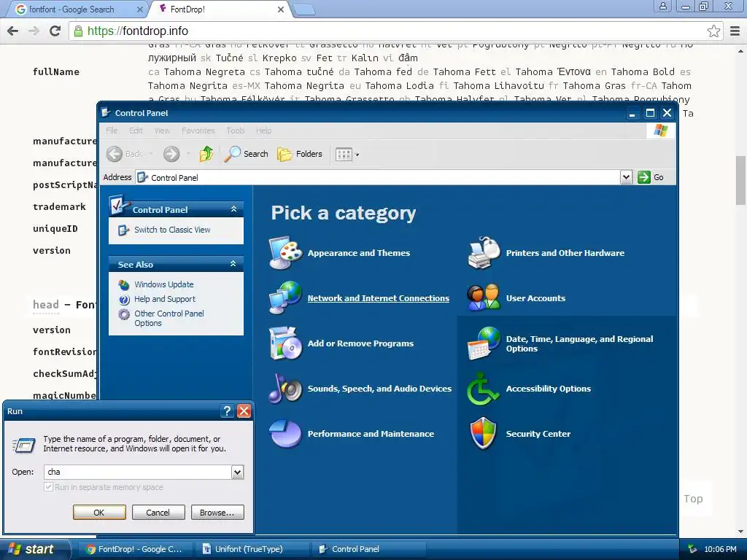Open Accessibility Options wheelchair icon
This screenshot has height=560, width=747.
[x=483, y=389]
